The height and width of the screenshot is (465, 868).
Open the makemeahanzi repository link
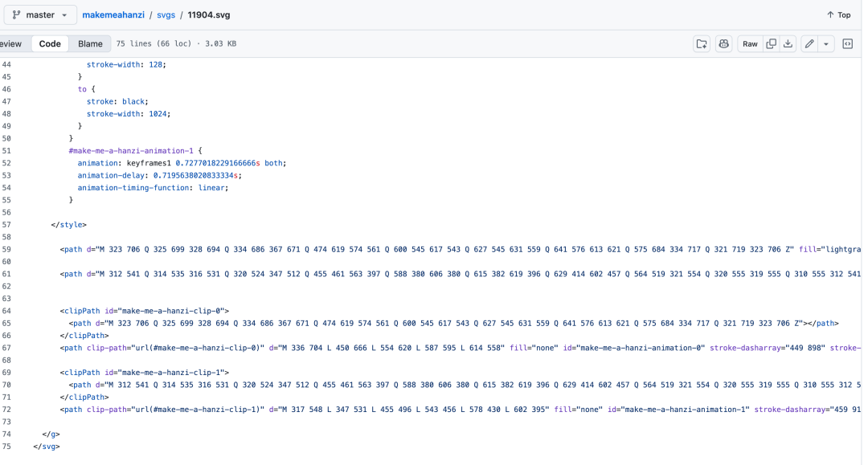click(113, 15)
